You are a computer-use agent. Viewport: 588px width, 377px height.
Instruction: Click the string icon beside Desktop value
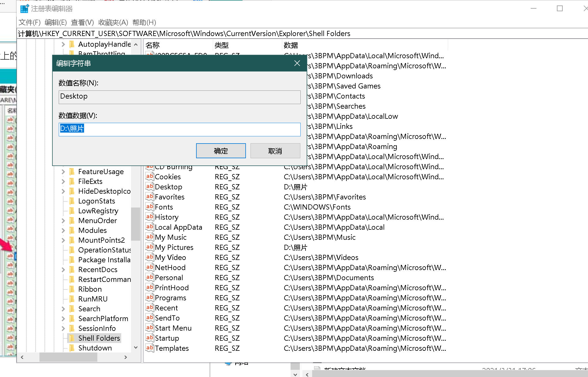149,186
